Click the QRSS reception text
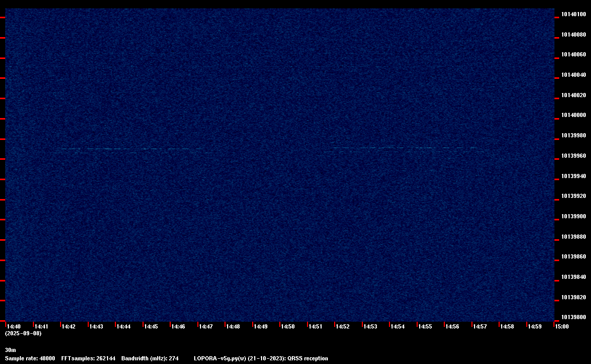The height and width of the screenshot is (364, 591). (308, 358)
